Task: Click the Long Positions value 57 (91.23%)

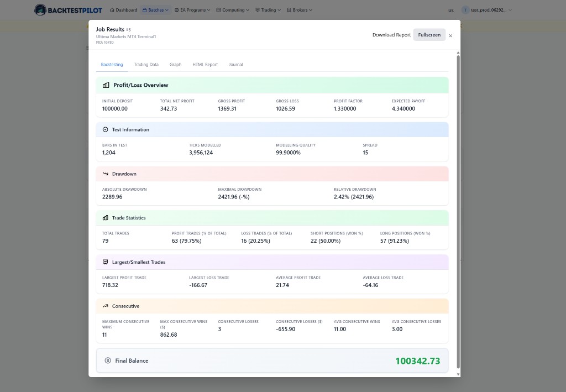Action: 395,241
